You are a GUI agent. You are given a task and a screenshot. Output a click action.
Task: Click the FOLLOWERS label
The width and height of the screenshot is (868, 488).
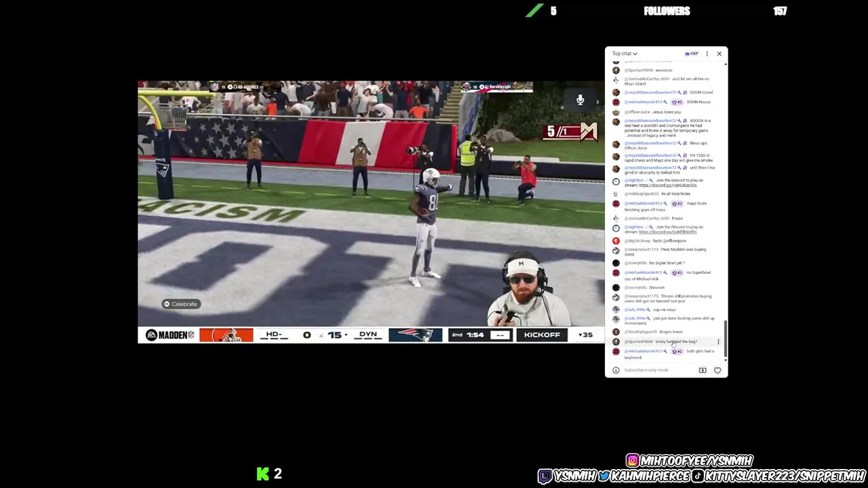667,12
